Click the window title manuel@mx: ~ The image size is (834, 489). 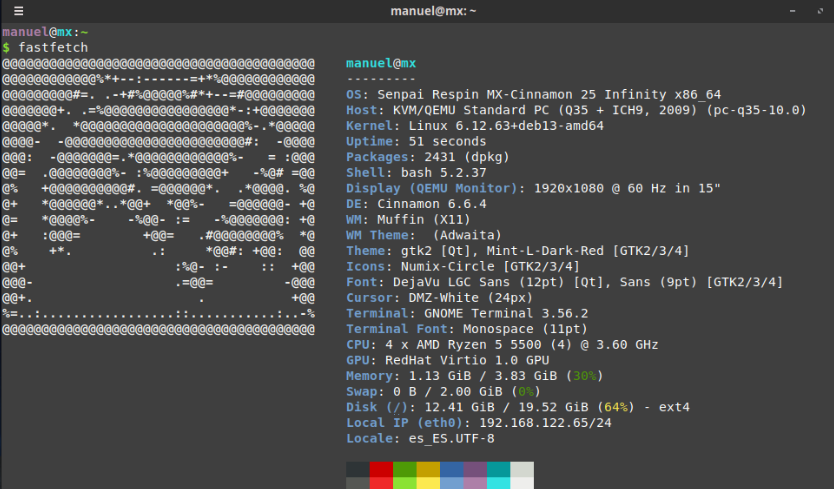[433, 11]
